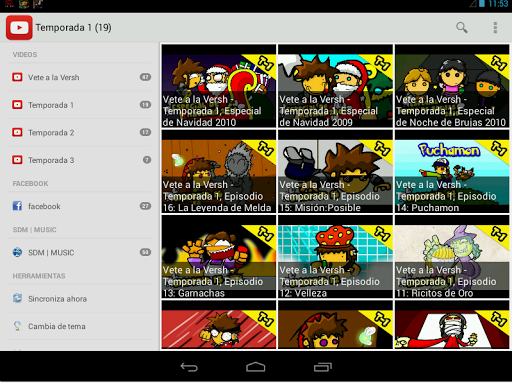This screenshot has height=383, width=512.
Task: Open Episodio 16 La Leyenda de Melda
Action: coord(219,171)
